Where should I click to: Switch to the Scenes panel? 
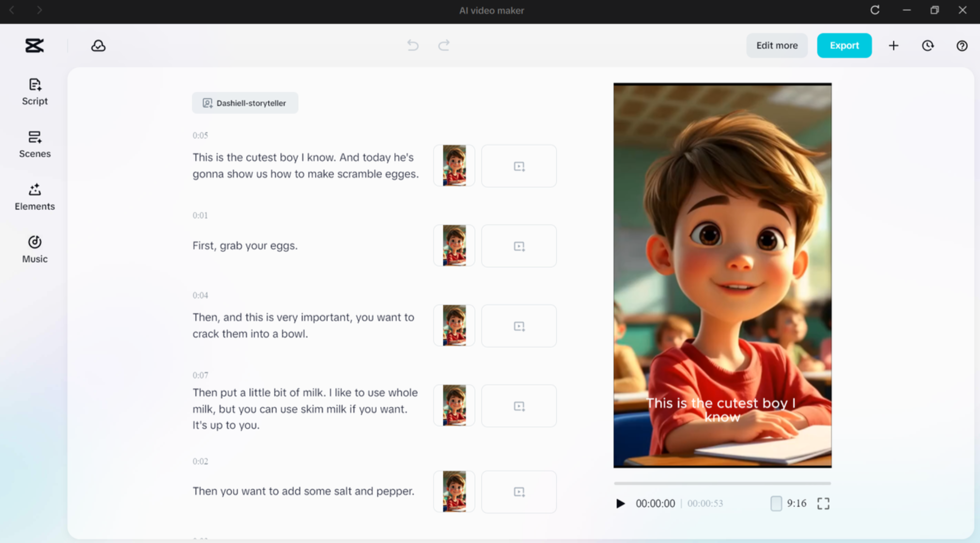34,144
